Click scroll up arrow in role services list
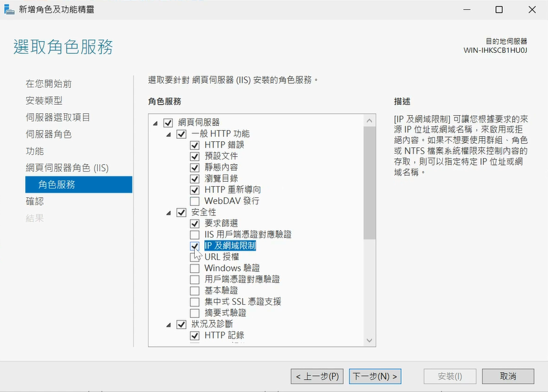This screenshot has width=548, height=392. point(369,121)
